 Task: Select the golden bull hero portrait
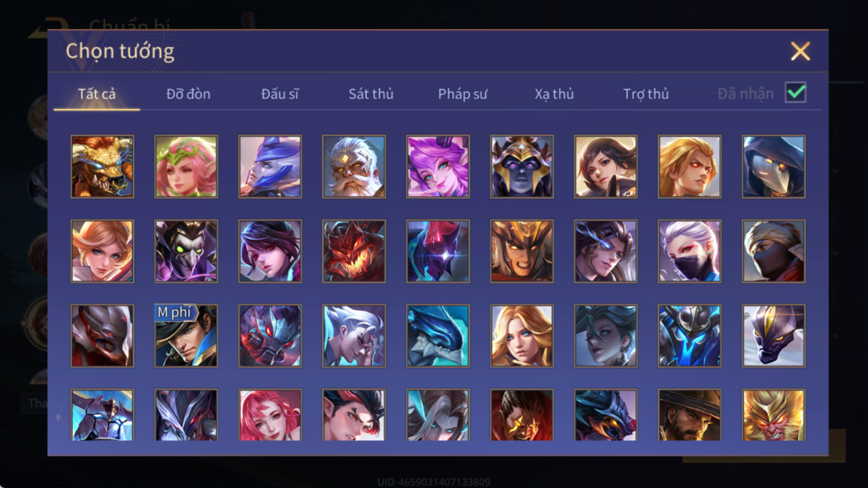click(102, 167)
